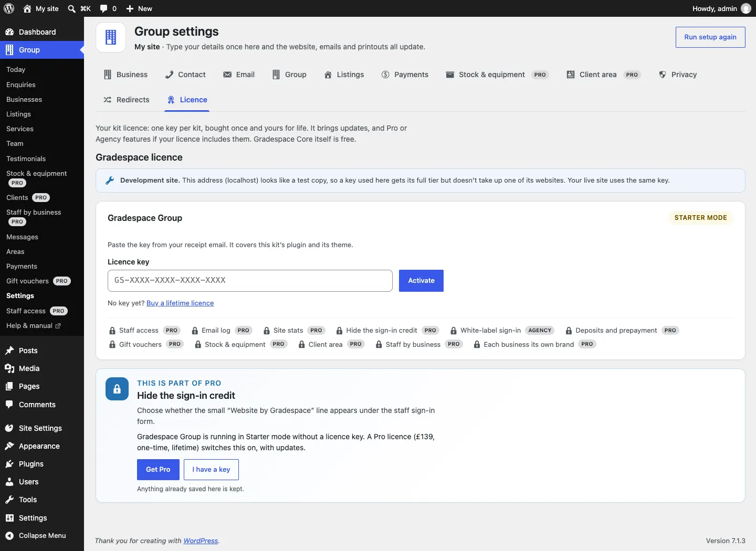Image resolution: width=756 pixels, height=551 pixels.
Task: Click the Plugins plug icon
Action: pos(9,464)
